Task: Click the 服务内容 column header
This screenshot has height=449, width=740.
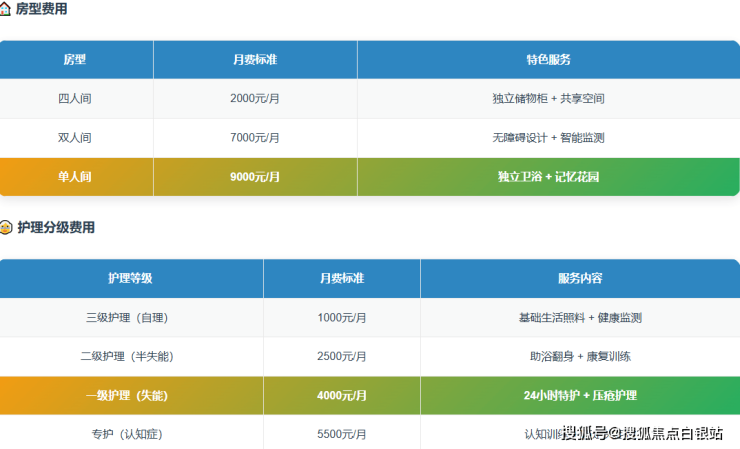Action: tap(580, 279)
